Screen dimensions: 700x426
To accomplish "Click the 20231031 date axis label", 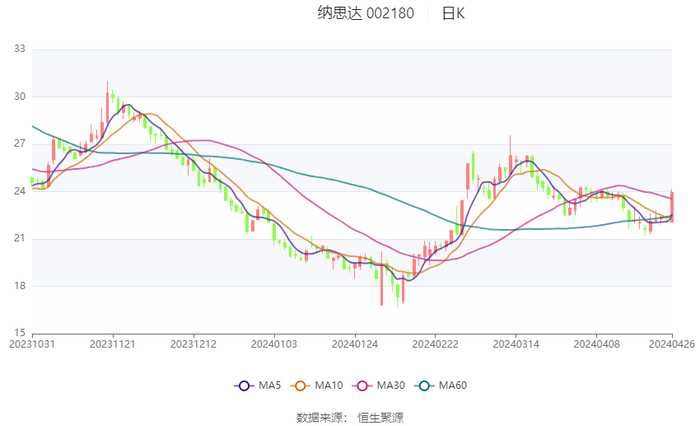I will [x=32, y=343].
